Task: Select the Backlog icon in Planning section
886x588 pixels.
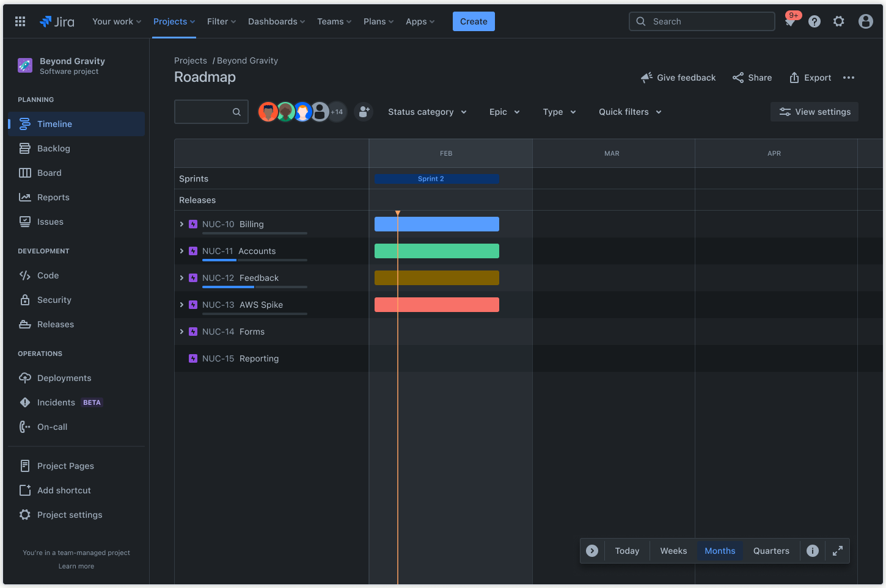Action: point(24,148)
